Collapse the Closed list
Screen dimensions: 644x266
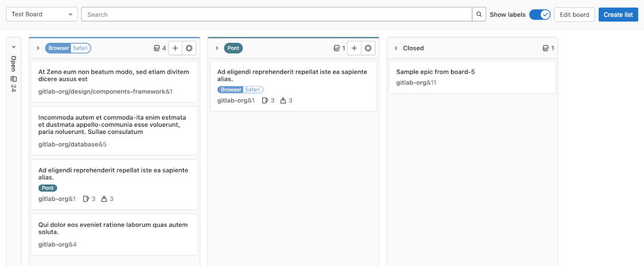click(396, 48)
